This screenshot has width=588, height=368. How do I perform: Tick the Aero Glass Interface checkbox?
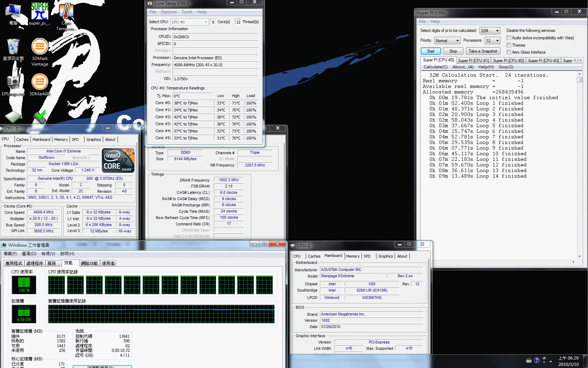(x=509, y=52)
